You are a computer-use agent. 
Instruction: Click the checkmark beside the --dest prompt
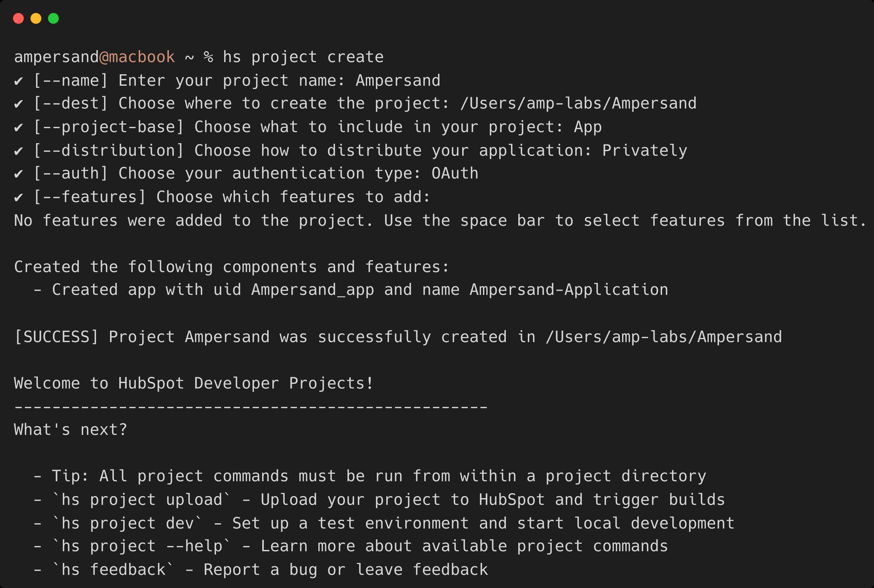[x=18, y=104]
